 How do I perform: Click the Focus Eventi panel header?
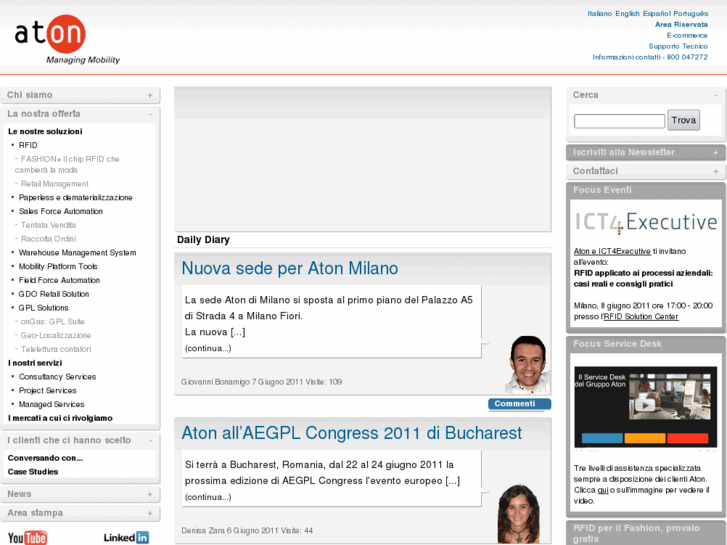coord(645,190)
